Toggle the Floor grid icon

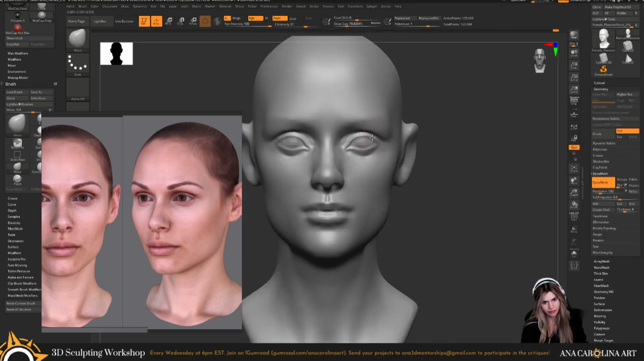574,114
